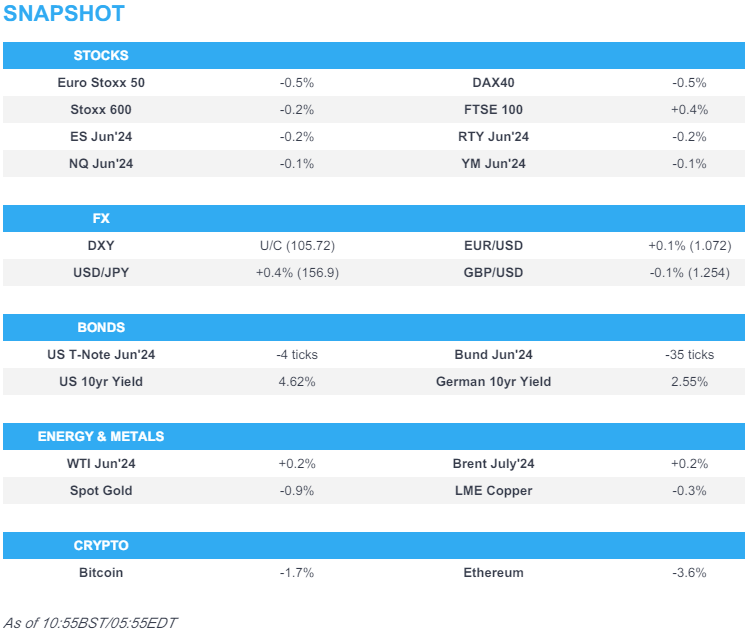The height and width of the screenshot is (634, 745).
Task: Click the SNAPSHOT heading
Action: click(x=64, y=14)
